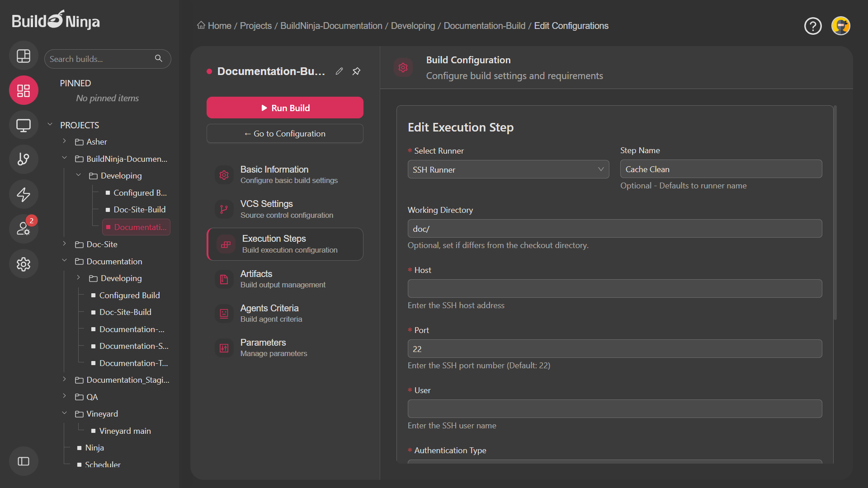Open the build Queue lightning icon

click(23, 194)
